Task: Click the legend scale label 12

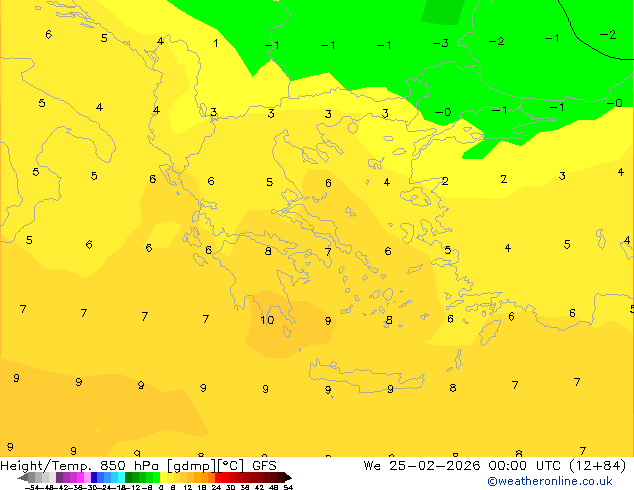Action: 188,487
